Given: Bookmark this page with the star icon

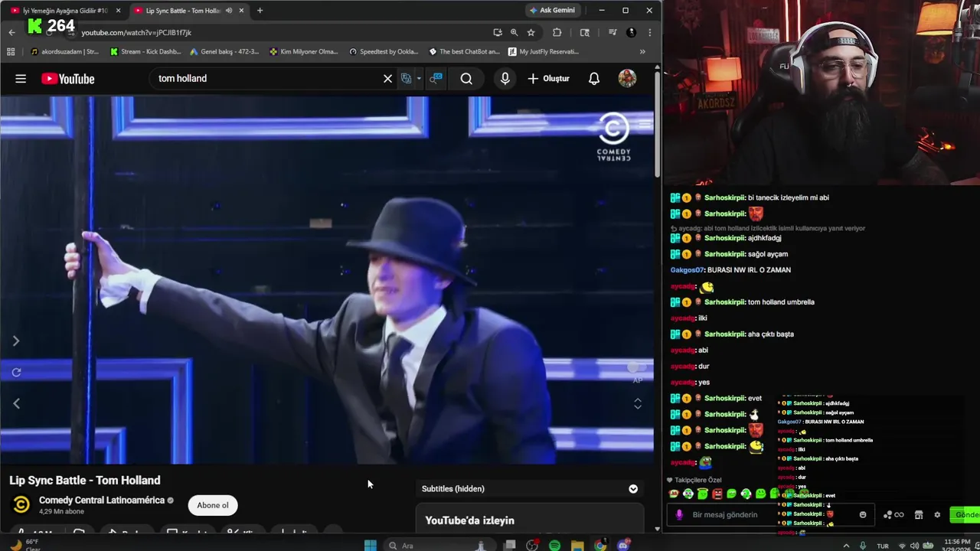Looking at the screenshot, I should [531, 32].
